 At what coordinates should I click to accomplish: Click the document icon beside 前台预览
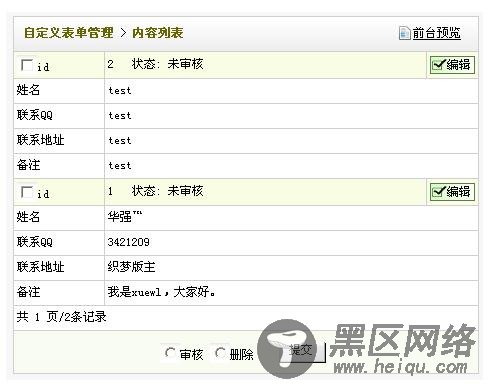[404, 33]
